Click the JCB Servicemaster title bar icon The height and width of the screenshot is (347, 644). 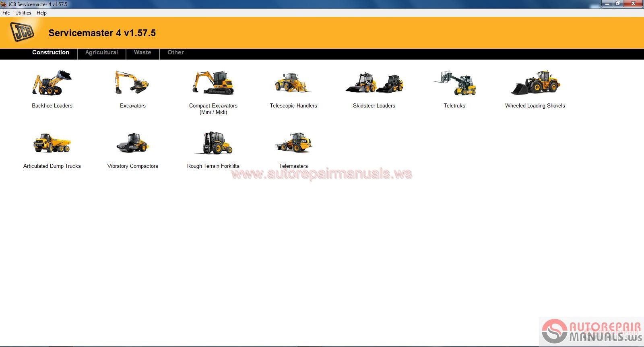pyautogui.click(x=4, y=4)
